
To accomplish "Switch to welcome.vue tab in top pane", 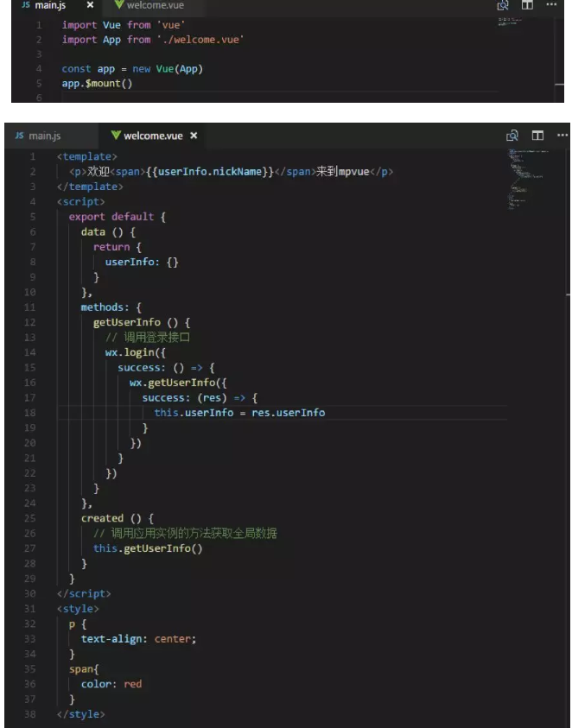I will (147, 6).
